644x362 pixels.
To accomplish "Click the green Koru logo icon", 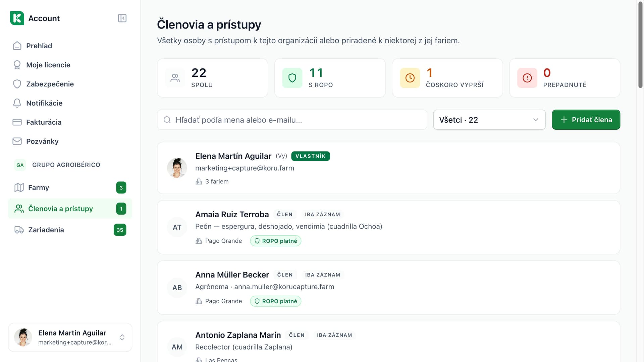I will point(17,18).
